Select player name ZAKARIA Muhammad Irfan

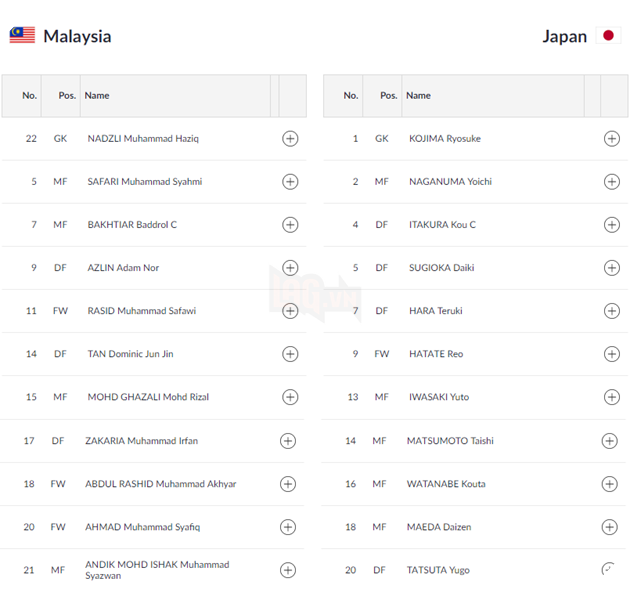coord(141,441)
